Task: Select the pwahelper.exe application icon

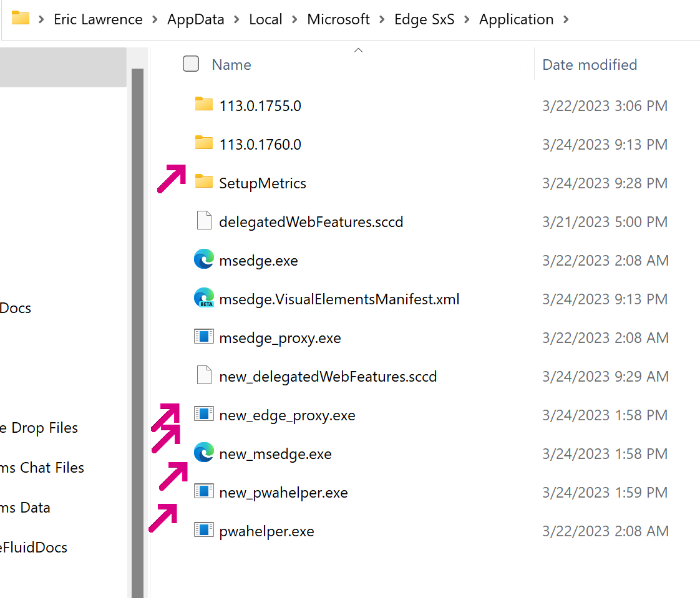Action: pyautogui.click(x=204, y=530)
